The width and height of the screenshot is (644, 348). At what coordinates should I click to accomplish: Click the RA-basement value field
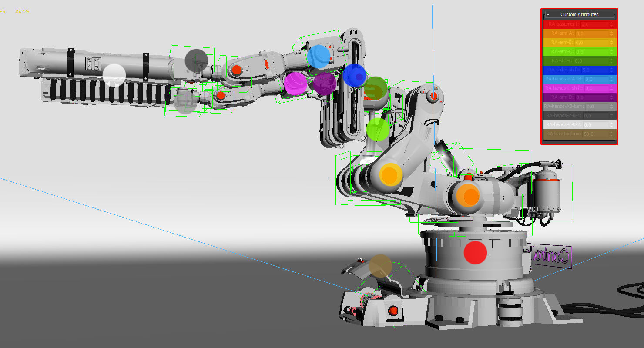point(594,24)
